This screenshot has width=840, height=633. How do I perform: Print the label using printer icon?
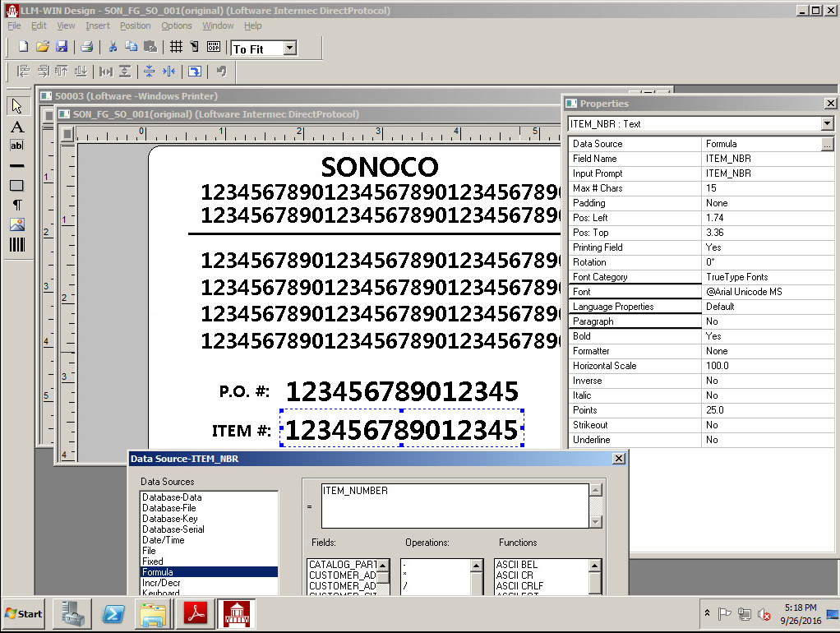tap(87, 47)
